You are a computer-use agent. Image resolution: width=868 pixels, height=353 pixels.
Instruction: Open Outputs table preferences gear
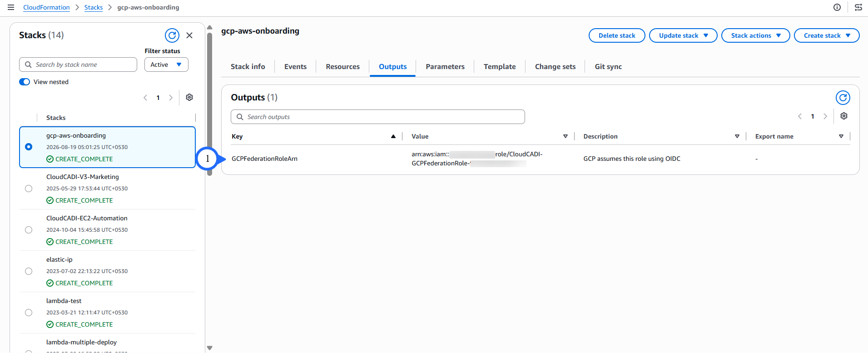[844, 116]
